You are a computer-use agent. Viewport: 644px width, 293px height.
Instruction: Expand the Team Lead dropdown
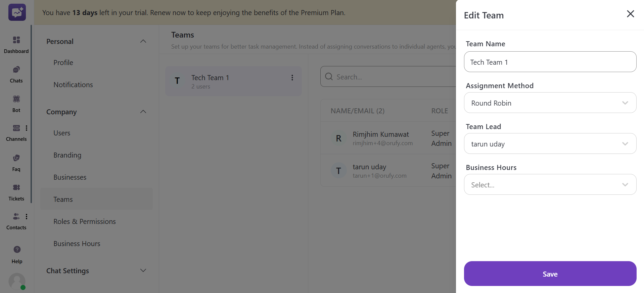[x=550, y=144]
